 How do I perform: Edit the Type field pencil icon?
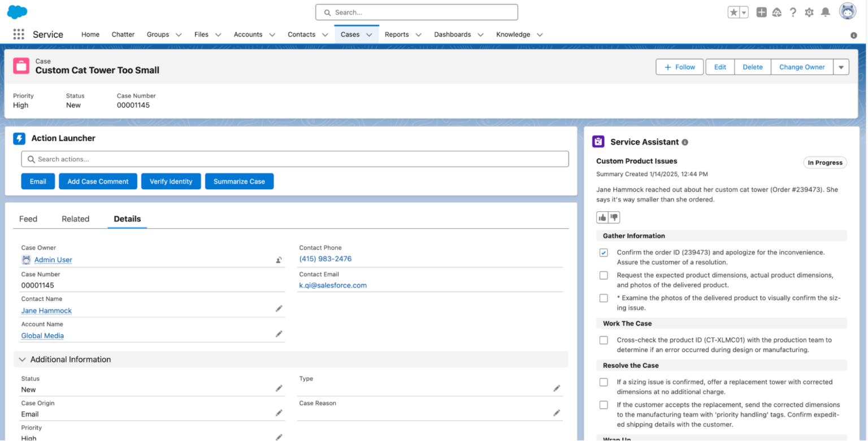point(557,388)
